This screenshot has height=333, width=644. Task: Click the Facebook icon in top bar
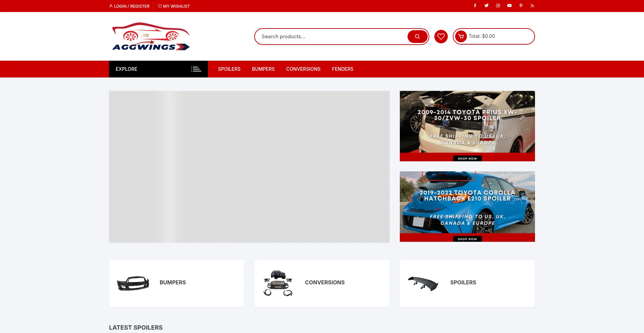(475, 6)
